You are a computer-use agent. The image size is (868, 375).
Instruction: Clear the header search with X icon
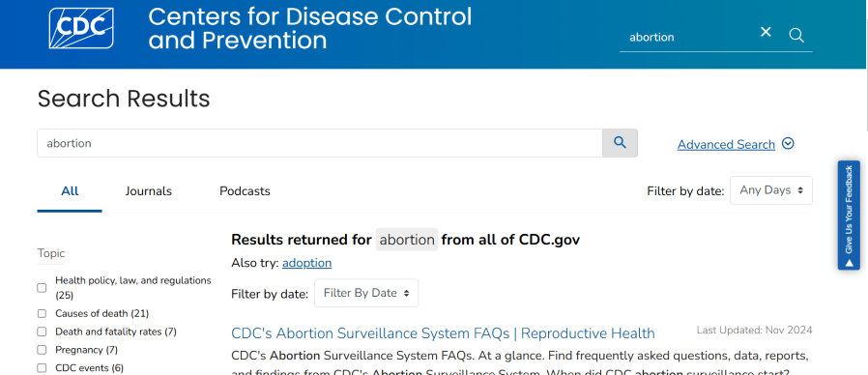click(x=766, y=32)
